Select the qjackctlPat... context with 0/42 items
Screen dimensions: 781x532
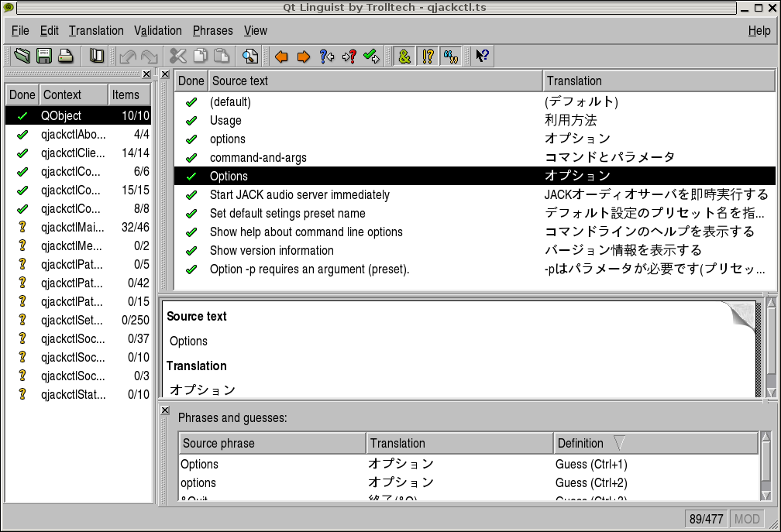pyautogui.click(x=78, y=283)
